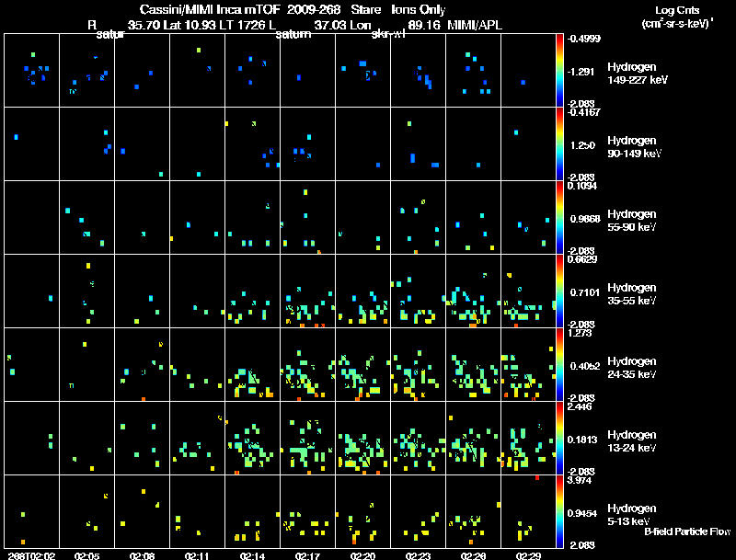
Task: Select the skr-w1 marker label
Action: 387,34
